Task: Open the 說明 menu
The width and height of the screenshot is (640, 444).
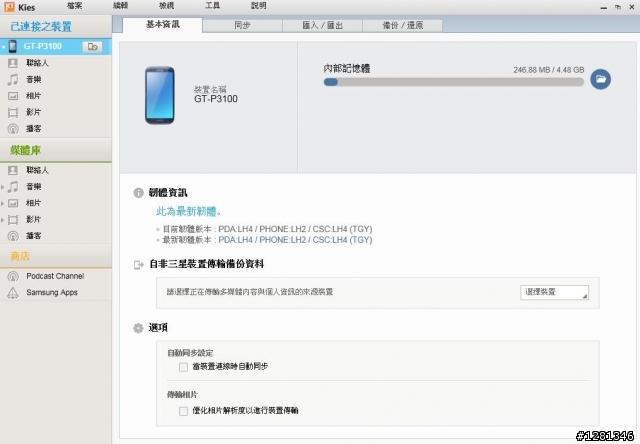Action: 258,6
